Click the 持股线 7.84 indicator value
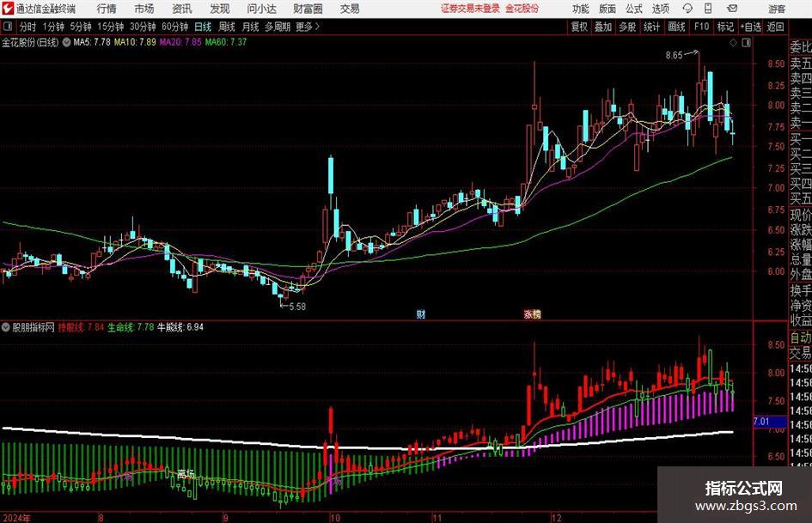This screenshot has width=812, height=523. click(81, 327)
